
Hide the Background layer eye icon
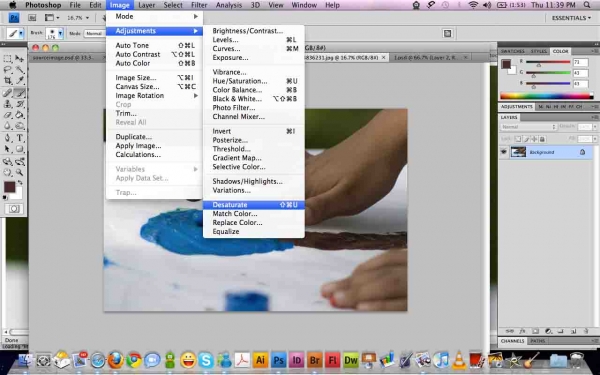pos(504,152)
